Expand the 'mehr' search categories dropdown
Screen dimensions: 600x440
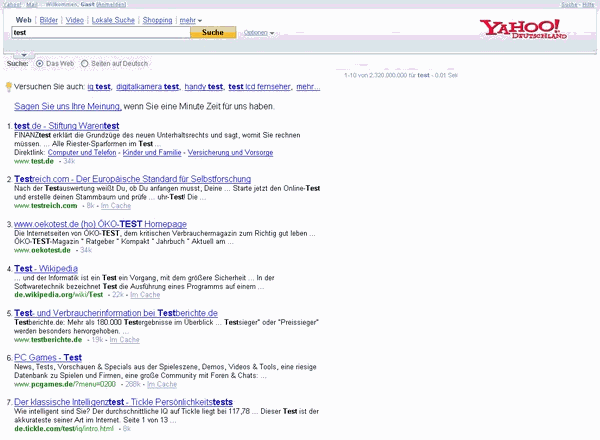coord(191,20)
